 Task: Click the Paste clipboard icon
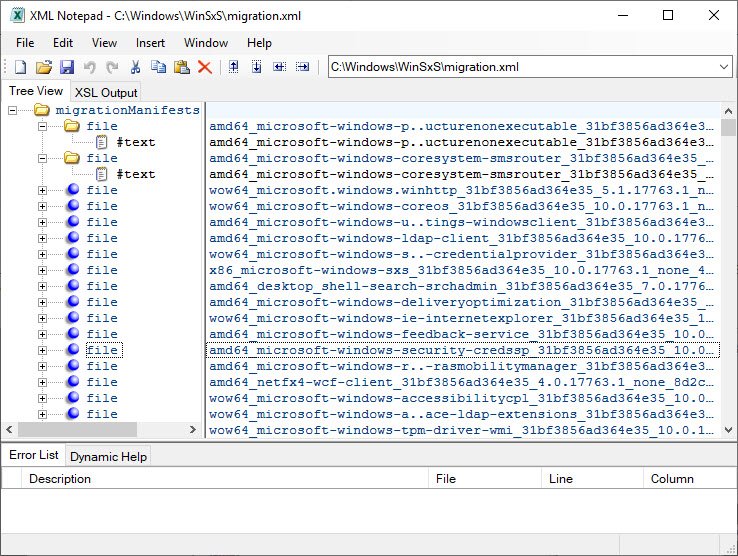pos(181,67)
